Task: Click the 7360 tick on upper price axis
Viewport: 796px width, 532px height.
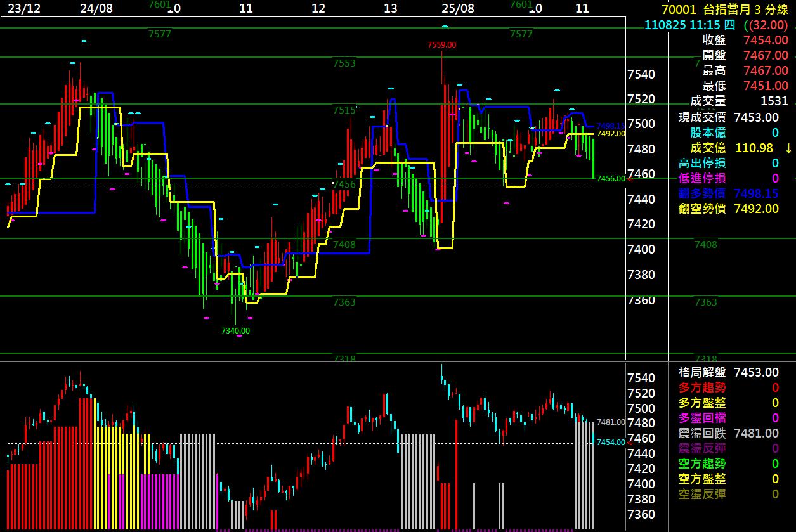Action: coord(641,299)
